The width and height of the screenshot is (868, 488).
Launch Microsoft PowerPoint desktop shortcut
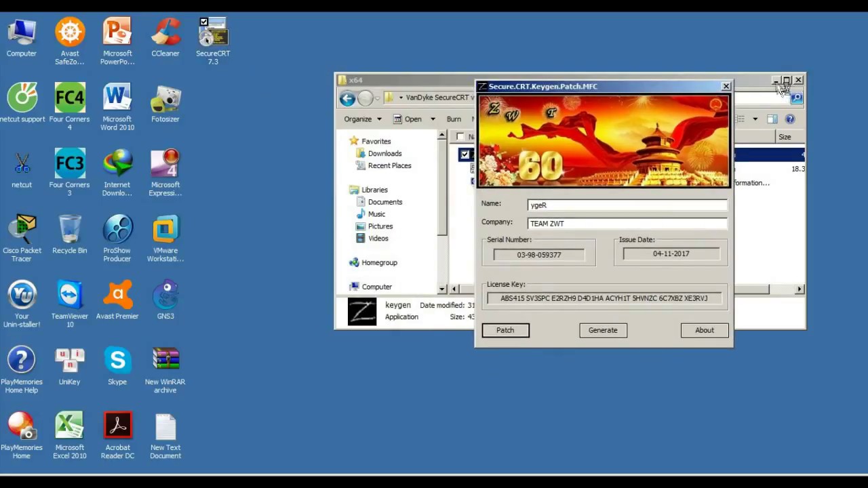pos(117,42)
